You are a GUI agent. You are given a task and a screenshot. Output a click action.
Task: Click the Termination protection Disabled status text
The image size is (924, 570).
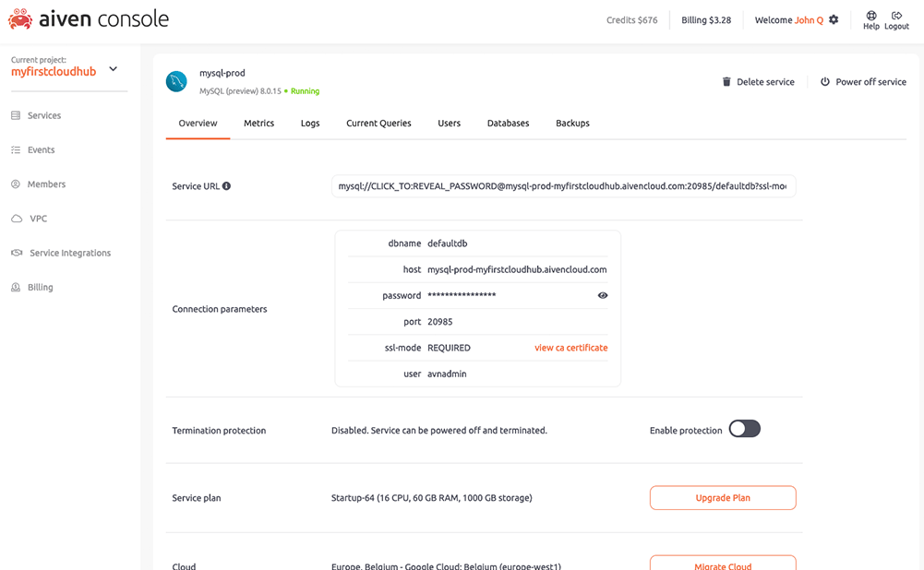[x=439, y=431]
